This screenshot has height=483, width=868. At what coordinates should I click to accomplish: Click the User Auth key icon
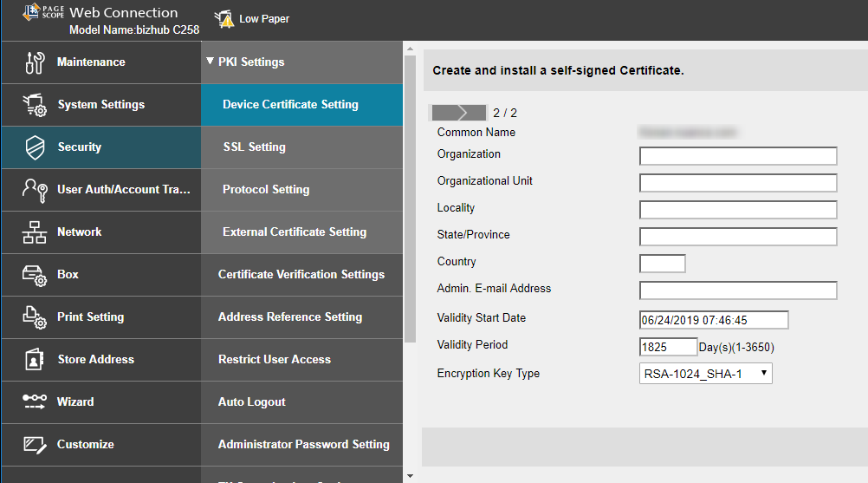coord(35,190)
